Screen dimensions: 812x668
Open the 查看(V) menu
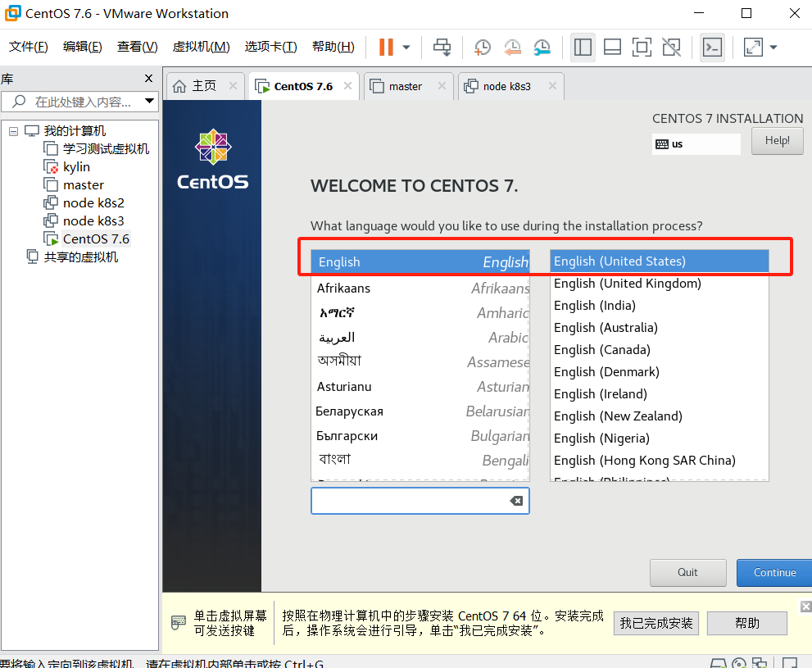point(137,47)
